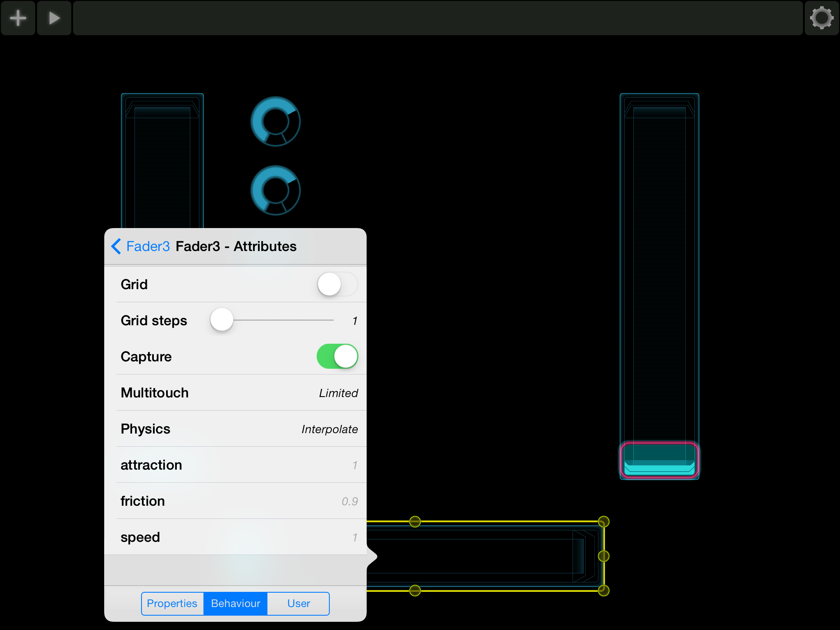This screenshot has width=840, height=630.
Task: Start the interface with the play button
Action: pos(54,18)
